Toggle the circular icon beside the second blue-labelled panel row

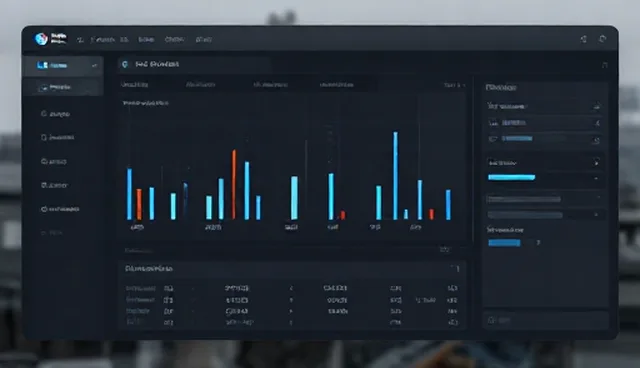pyautogui.click(x=596, y=140)
